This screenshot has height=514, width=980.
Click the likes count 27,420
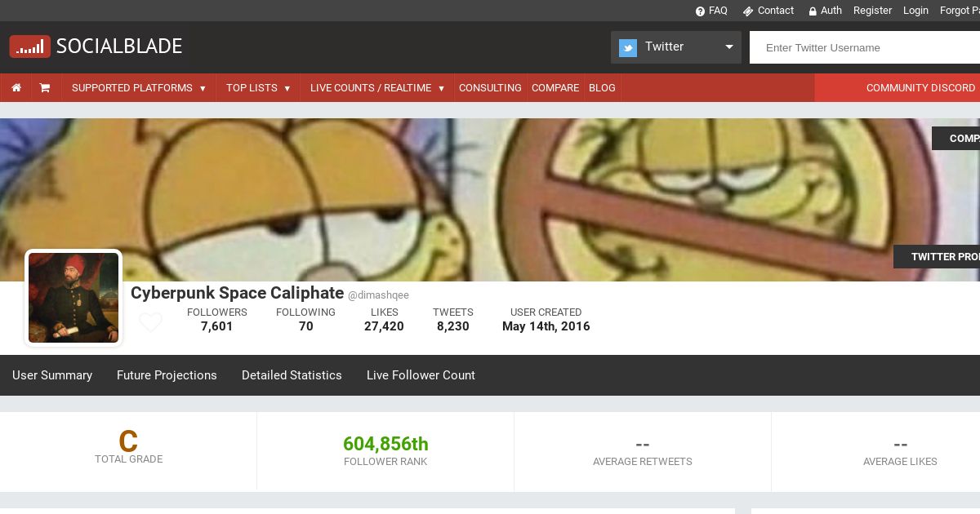(x=384, y=326)
